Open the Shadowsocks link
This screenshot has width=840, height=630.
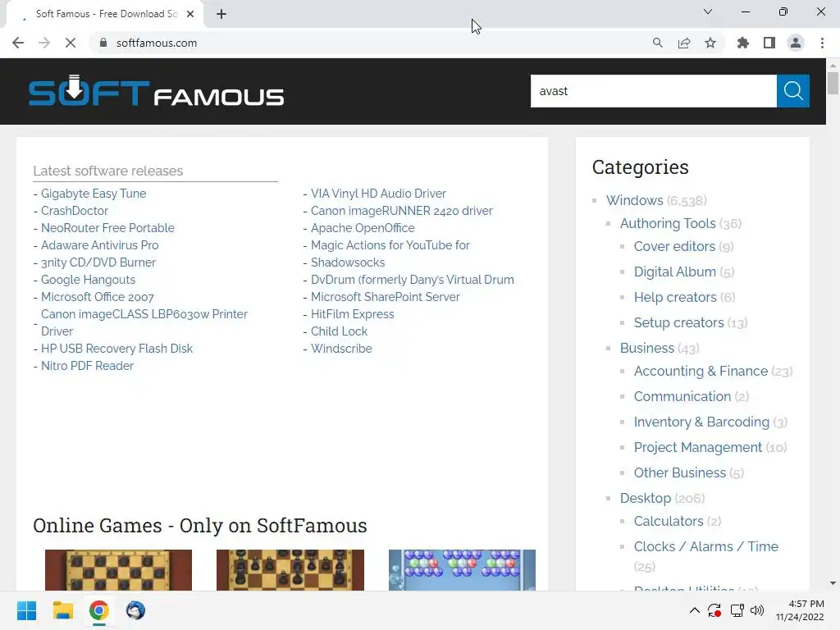[x=348, y=262]
